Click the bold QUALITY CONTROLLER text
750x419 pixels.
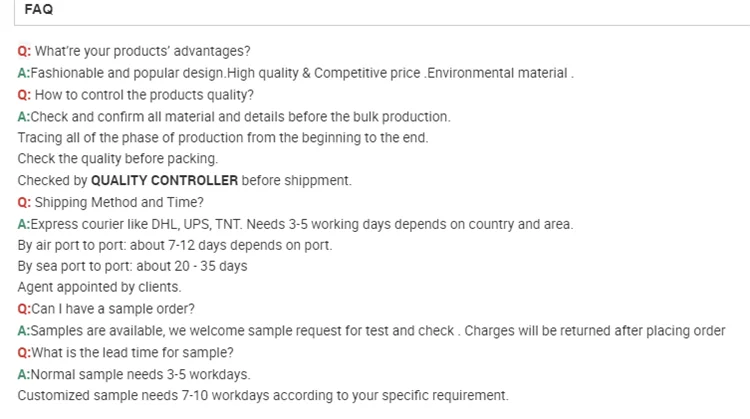coord(164,181)
